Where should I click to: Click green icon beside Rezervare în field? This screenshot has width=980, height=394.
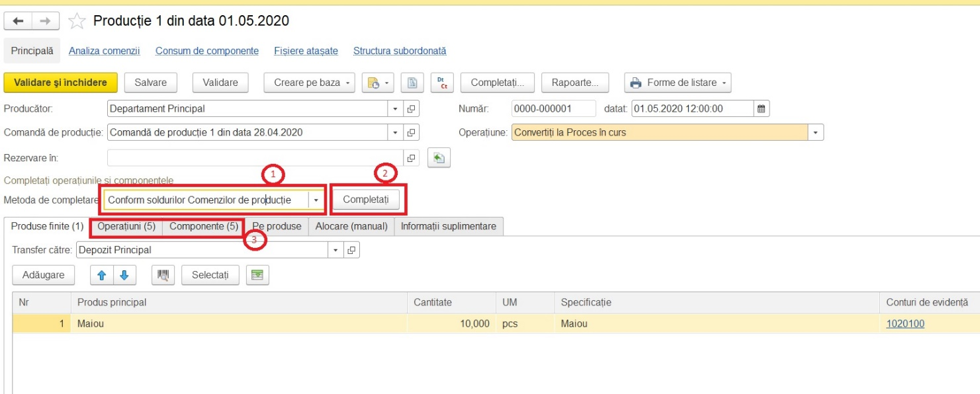tap(439, 158)
